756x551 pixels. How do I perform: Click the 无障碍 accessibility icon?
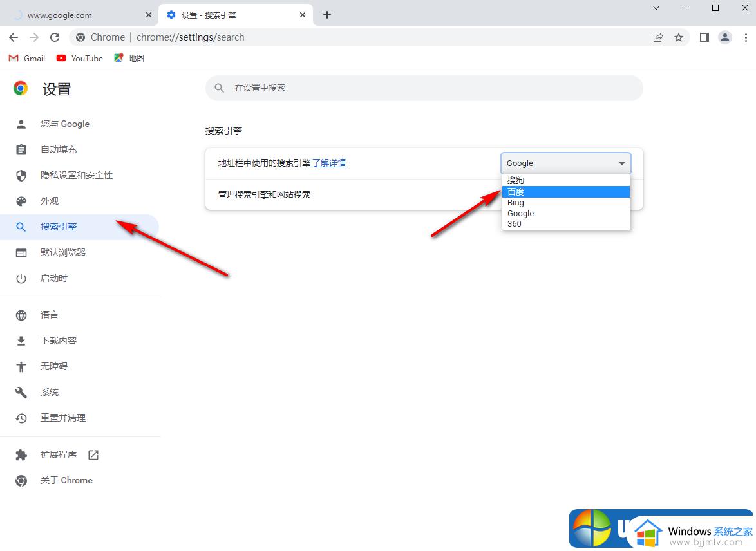click(x=21, y=366)
